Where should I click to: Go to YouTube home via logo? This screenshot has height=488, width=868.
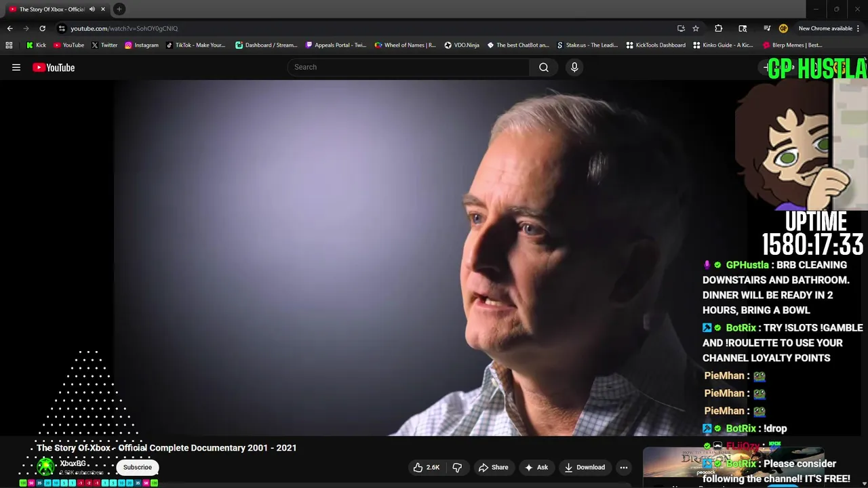(54, 67)
